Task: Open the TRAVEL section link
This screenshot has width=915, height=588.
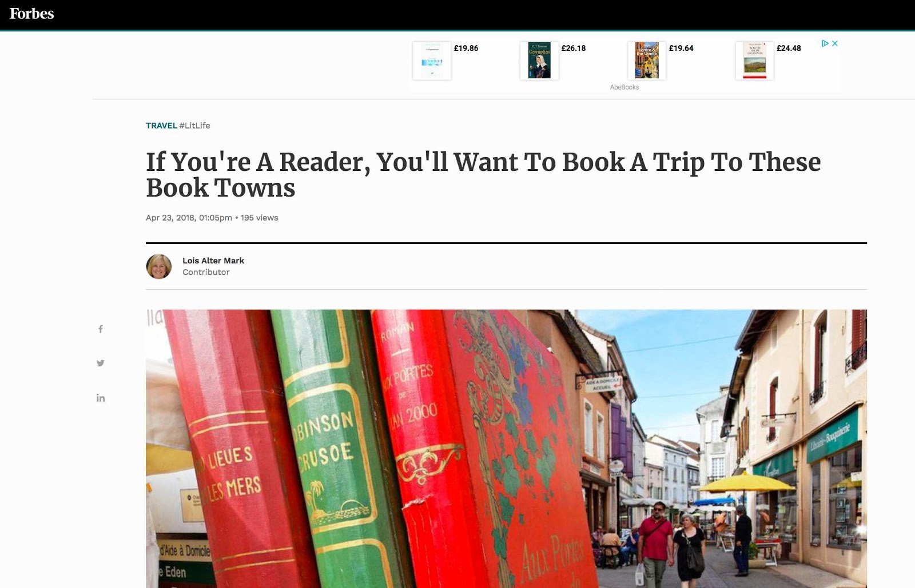Action: (161, 126)
